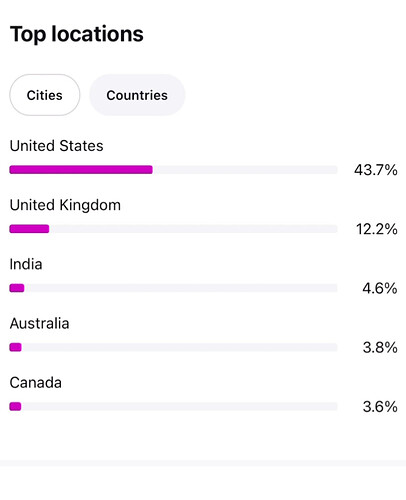Click the United States label
Viewport: 406px width, 500px height.
click(x=56, y=146)
